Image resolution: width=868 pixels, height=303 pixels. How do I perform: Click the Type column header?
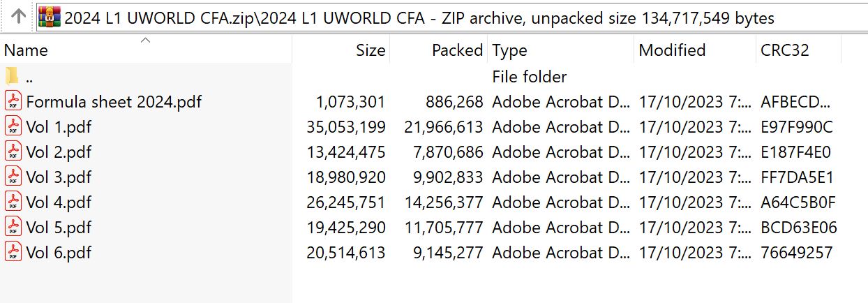tap(509, 51)
